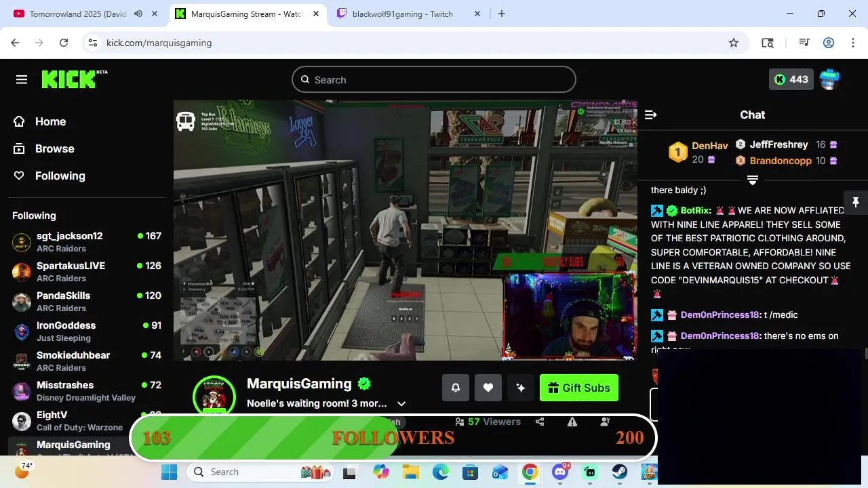Expand the stream title dropdown chevron

click(x=401, y=403)
